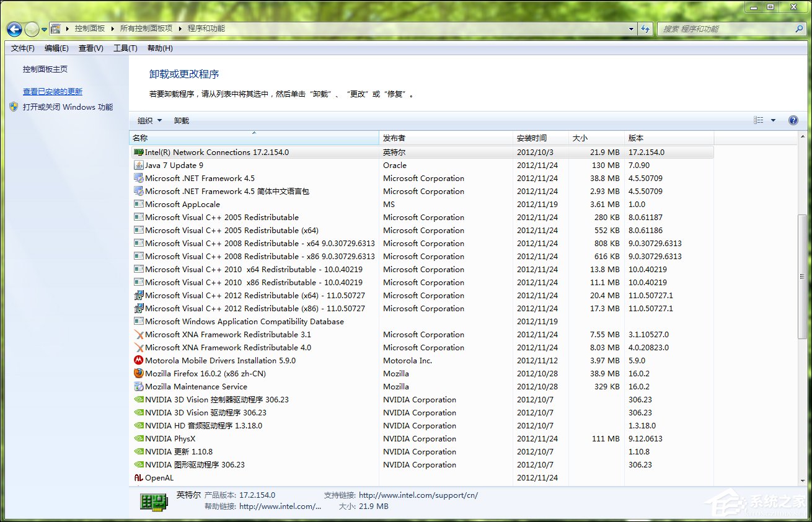Click the Windows features shield icon

tap(14, 107)
